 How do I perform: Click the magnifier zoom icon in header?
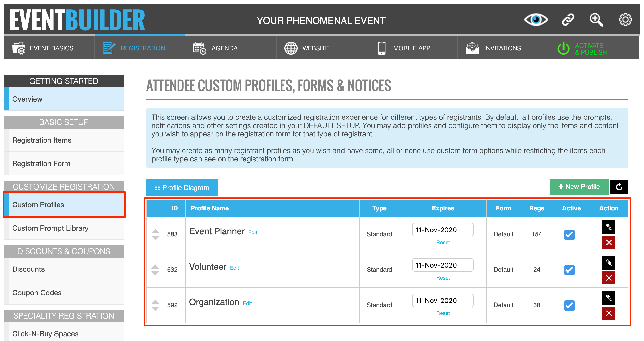click(596, 20)
